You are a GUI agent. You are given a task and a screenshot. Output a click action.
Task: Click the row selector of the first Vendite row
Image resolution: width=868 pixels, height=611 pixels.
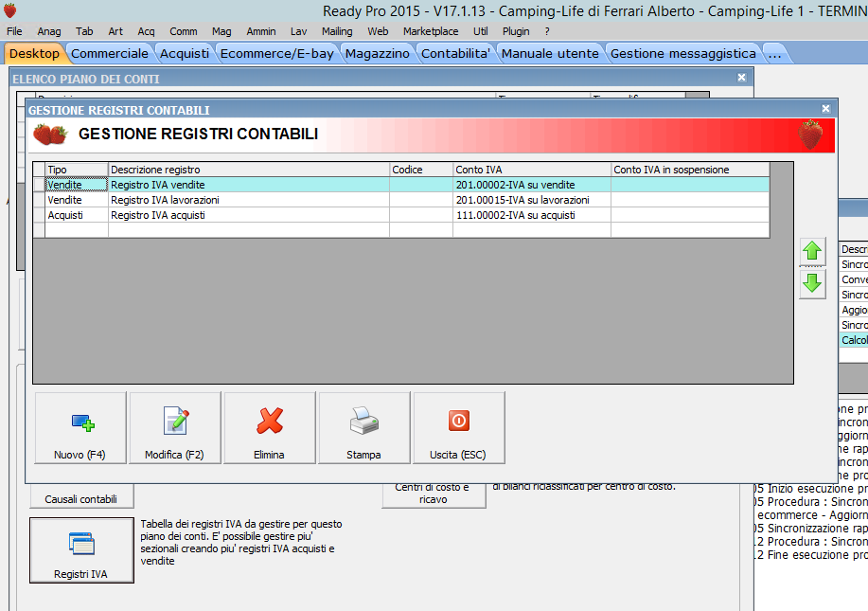(x=39, y=185)
